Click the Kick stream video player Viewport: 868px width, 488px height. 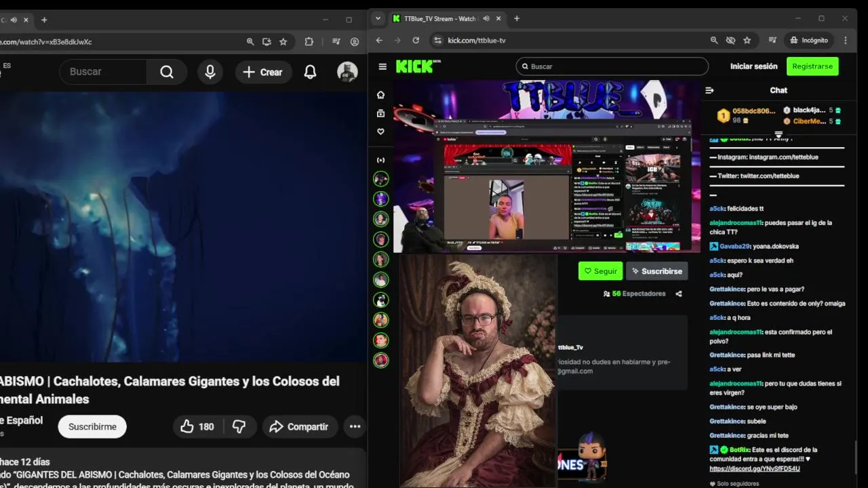click(547, 167)
